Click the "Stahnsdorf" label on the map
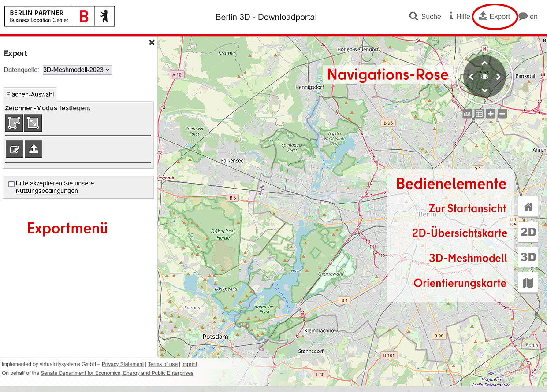 coord(311,351)
